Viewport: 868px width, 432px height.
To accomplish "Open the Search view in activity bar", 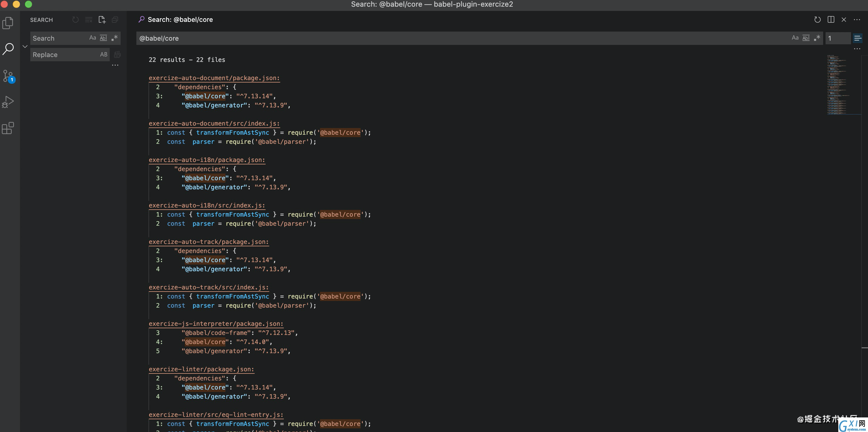I will (8, 49).
